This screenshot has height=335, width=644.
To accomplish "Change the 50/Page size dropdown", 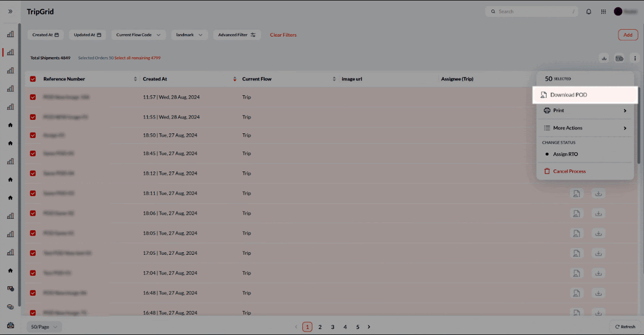I will click(x=44, y=327).
